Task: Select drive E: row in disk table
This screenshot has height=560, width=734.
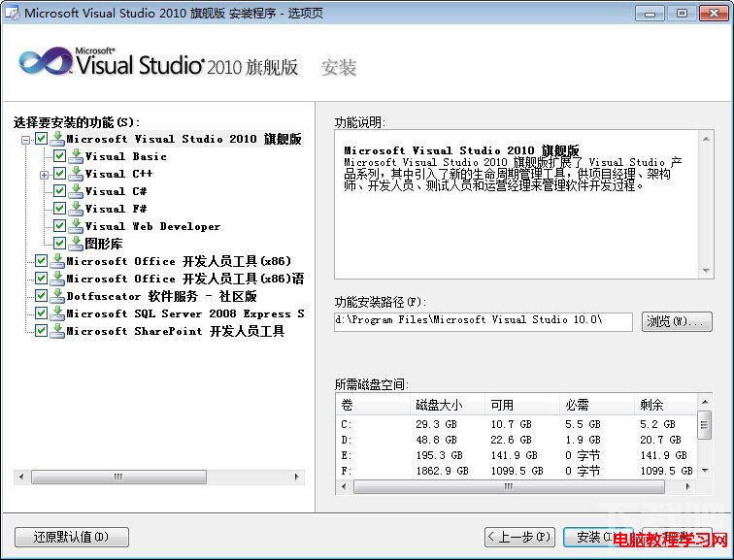Action: click(517, 455)
